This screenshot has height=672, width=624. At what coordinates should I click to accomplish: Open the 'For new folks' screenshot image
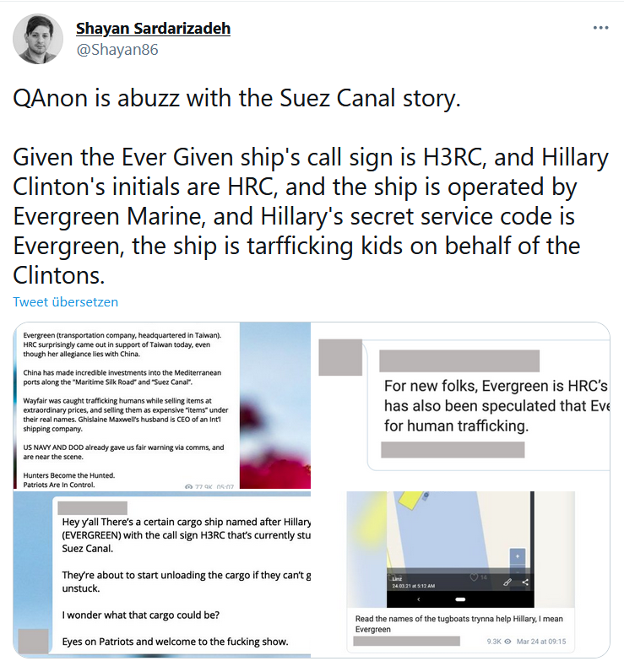click(x=461, y=405)
